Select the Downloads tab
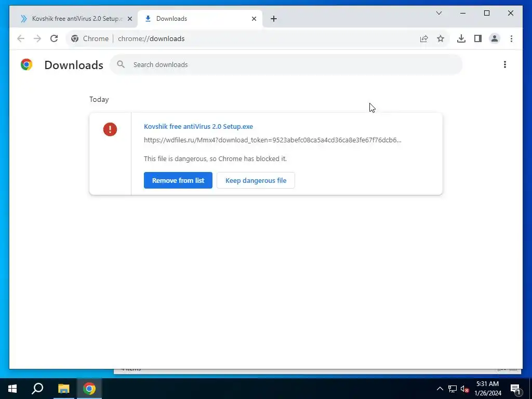 (200, 19)
